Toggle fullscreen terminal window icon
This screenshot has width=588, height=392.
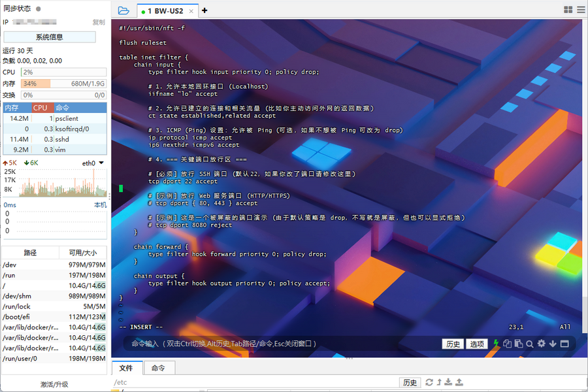(564, 344)
